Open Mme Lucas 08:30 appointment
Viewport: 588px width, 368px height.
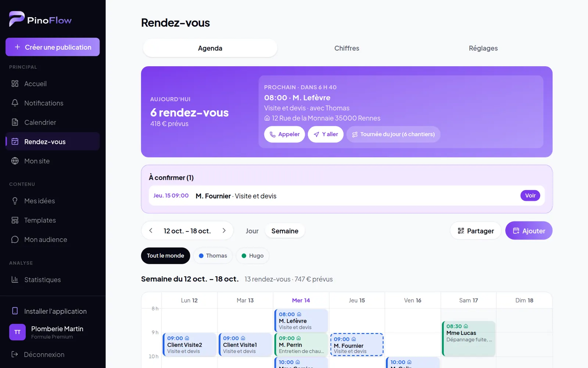[469, 339]
